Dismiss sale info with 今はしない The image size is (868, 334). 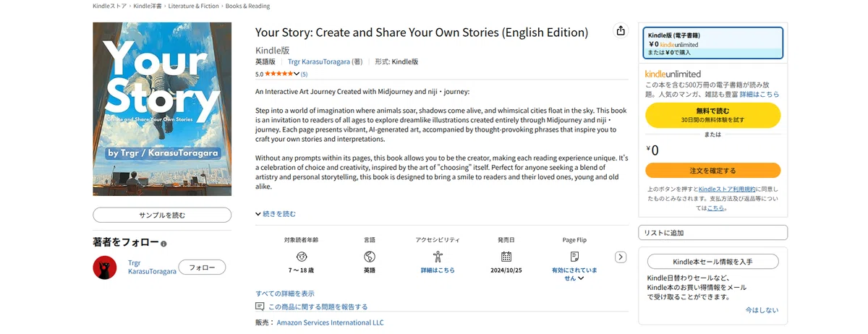[762, 310]
